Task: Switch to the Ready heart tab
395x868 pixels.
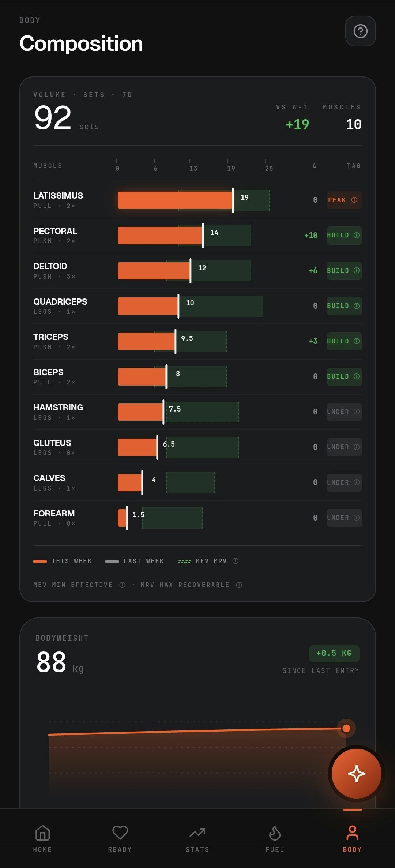Action: click(x=120, y=839)
